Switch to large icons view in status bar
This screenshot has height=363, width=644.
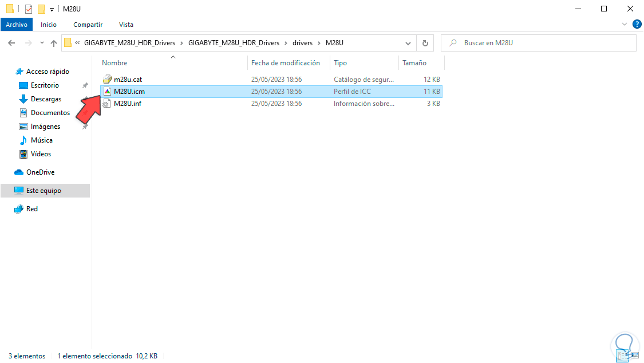pyautogui.click(x=636, y=356)
